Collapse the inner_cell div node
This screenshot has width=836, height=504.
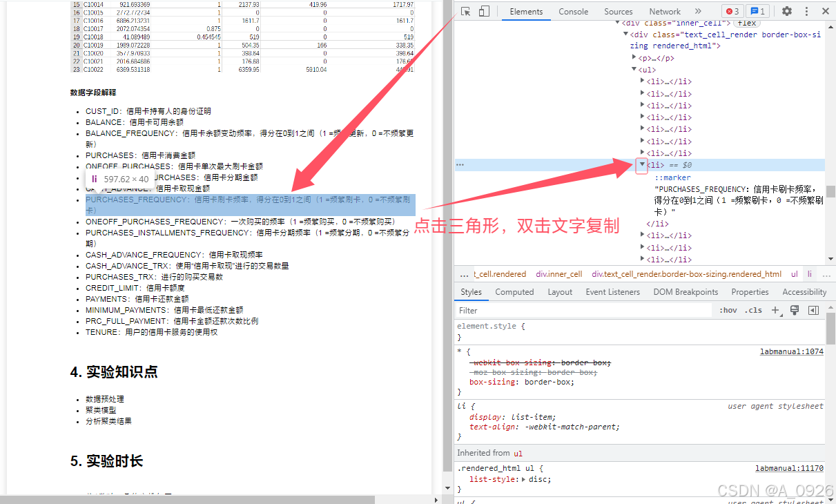tap(617, 23)
